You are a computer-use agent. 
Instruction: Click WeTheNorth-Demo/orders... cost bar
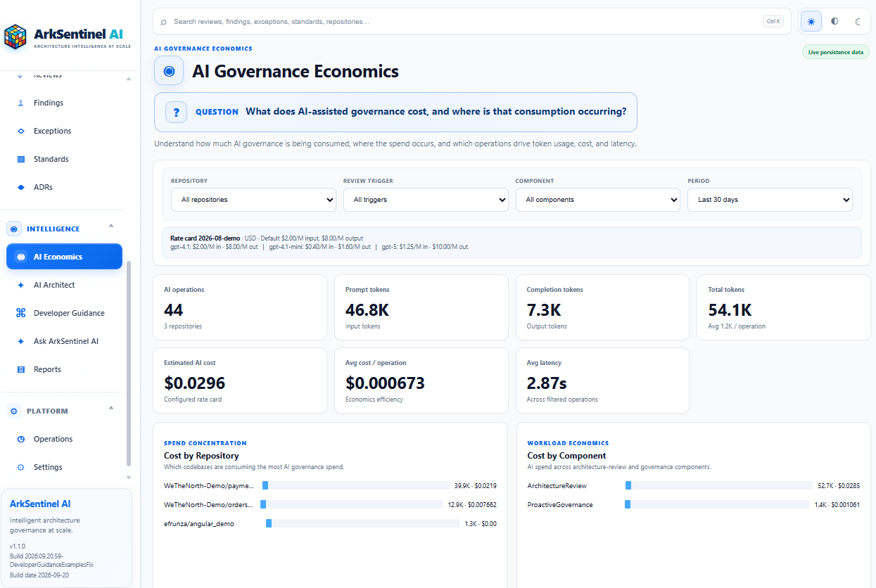point(351,504)
